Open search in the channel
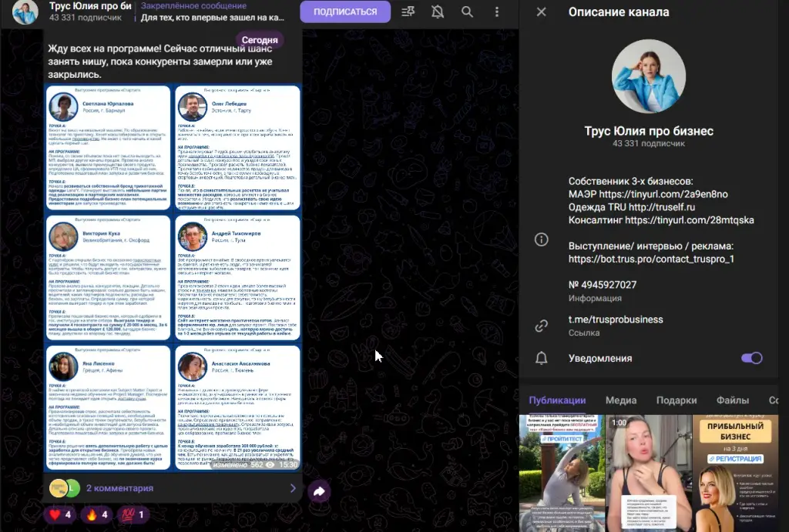The width and height of the screenshot is (789, 532). [467, 12]
